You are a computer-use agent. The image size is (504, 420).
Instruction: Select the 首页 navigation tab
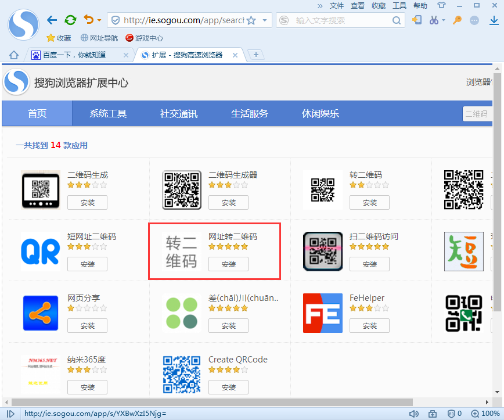click(x=37, y=113)
